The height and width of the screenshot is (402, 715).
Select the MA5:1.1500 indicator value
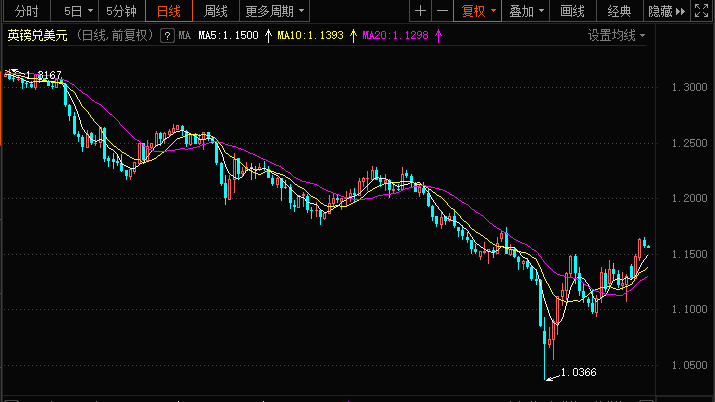(x=228, y=36)
